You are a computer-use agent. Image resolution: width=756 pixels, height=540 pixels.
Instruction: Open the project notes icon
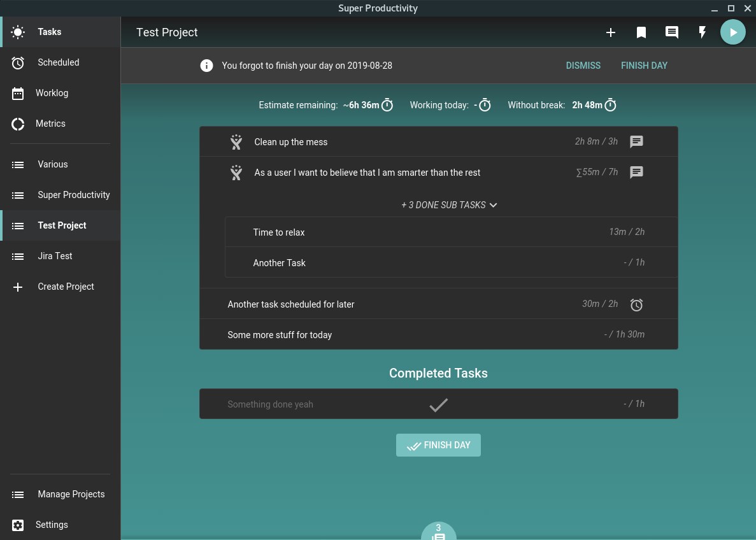pyautogui.click(x=672, y=32)
